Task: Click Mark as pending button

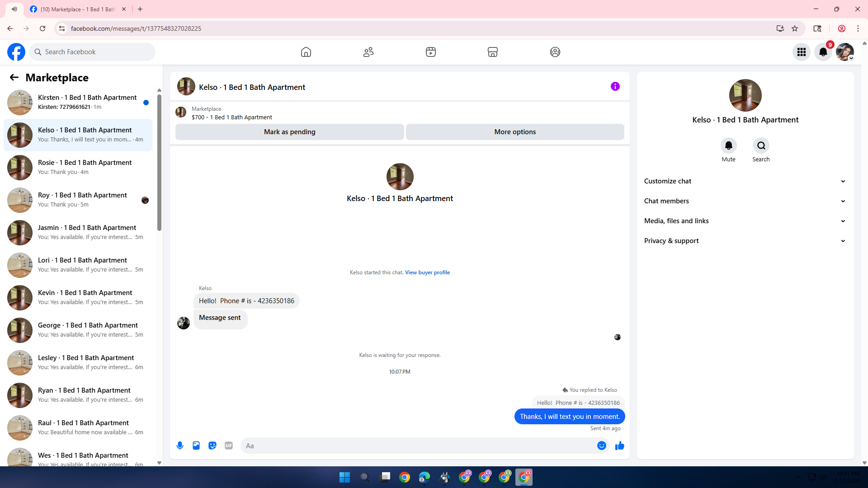Action: pyautogui.click(x=289, y=132)
